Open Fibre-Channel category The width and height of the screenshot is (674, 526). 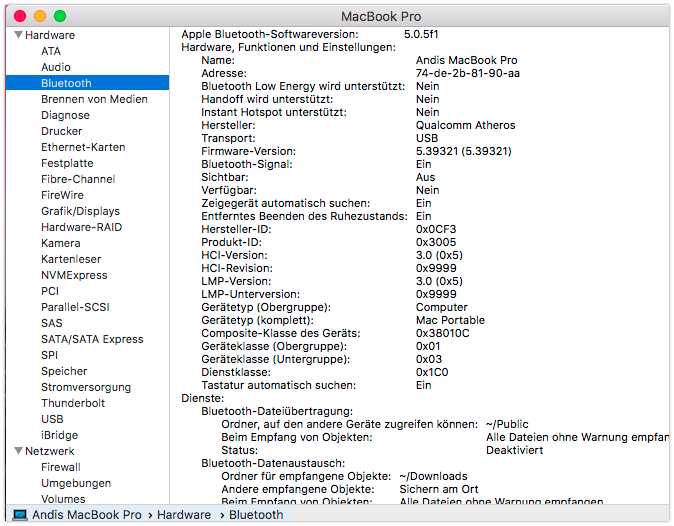click(x=78, y=179)
